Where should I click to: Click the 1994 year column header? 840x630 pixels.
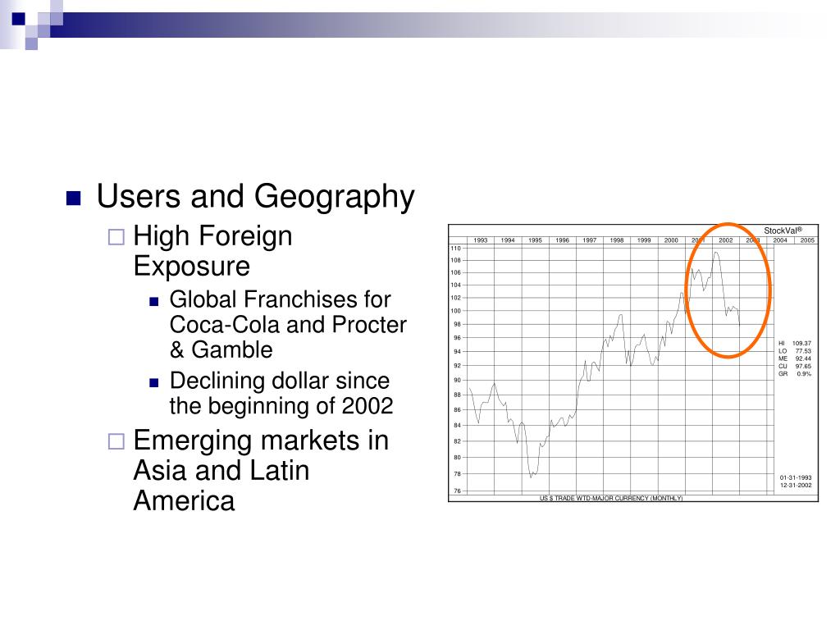[508, 240]
